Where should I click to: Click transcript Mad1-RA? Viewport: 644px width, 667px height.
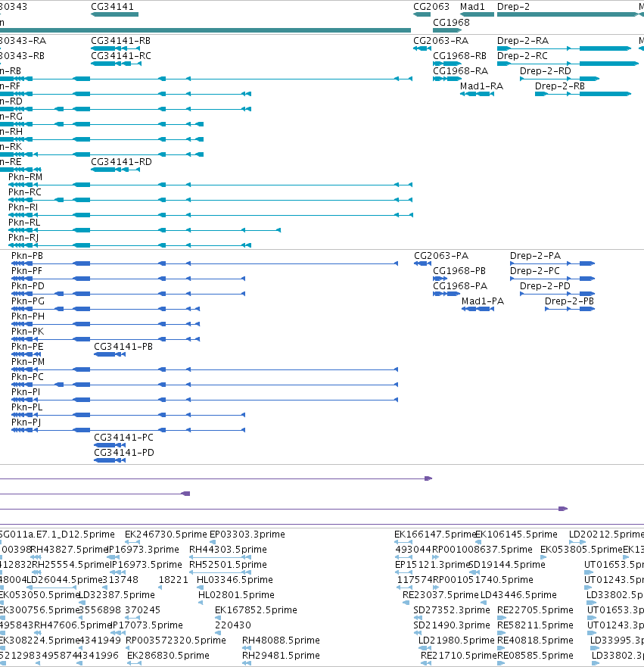click(x=481, y=86)
